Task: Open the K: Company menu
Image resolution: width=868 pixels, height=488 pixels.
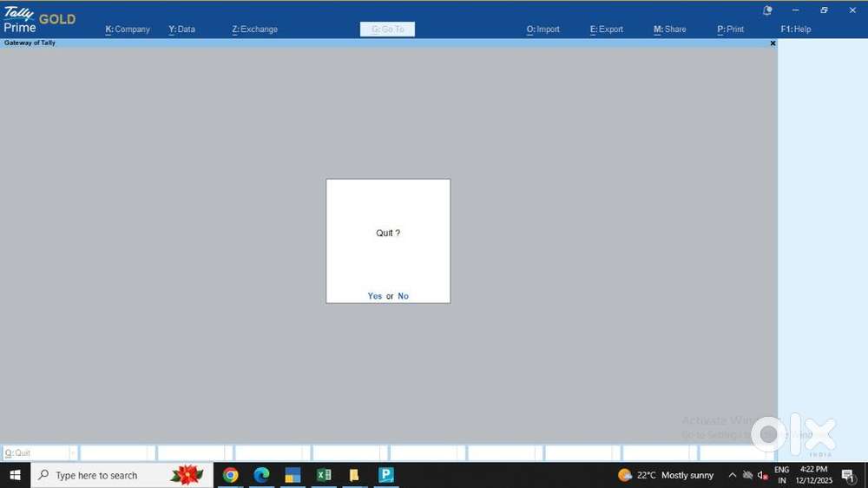Action: [x=128, y=30]
